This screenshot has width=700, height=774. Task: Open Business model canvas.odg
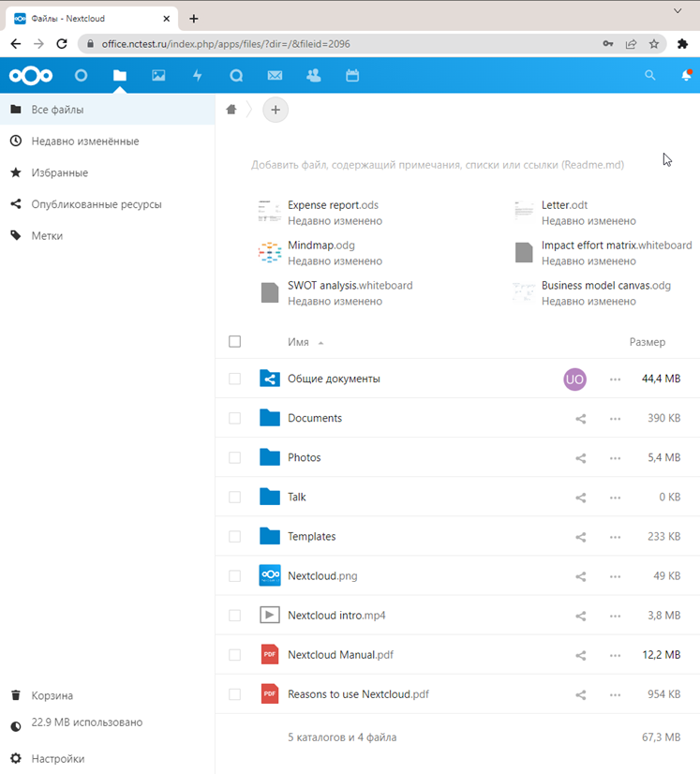(592, 292)
